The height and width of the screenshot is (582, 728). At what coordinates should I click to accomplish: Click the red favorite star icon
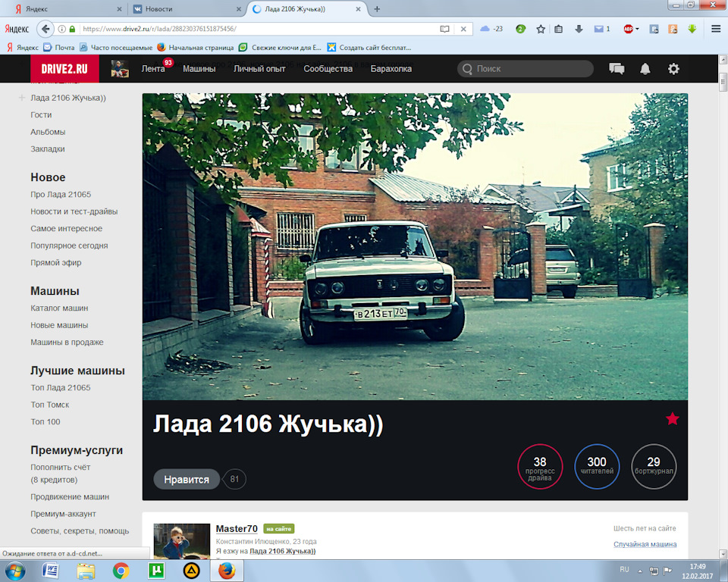tap(673, 418)
